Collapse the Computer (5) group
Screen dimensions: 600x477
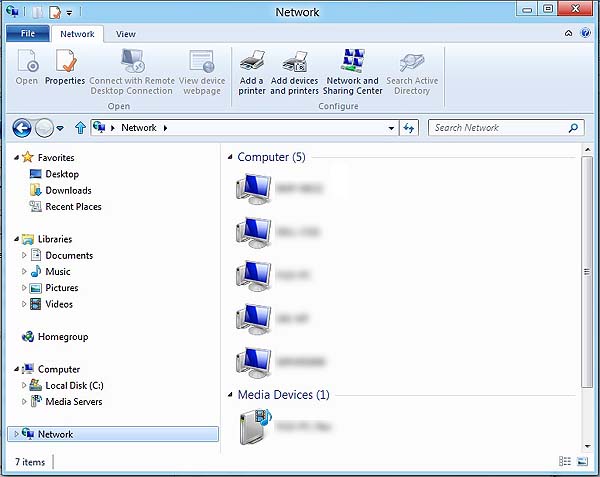coord(230,158)
